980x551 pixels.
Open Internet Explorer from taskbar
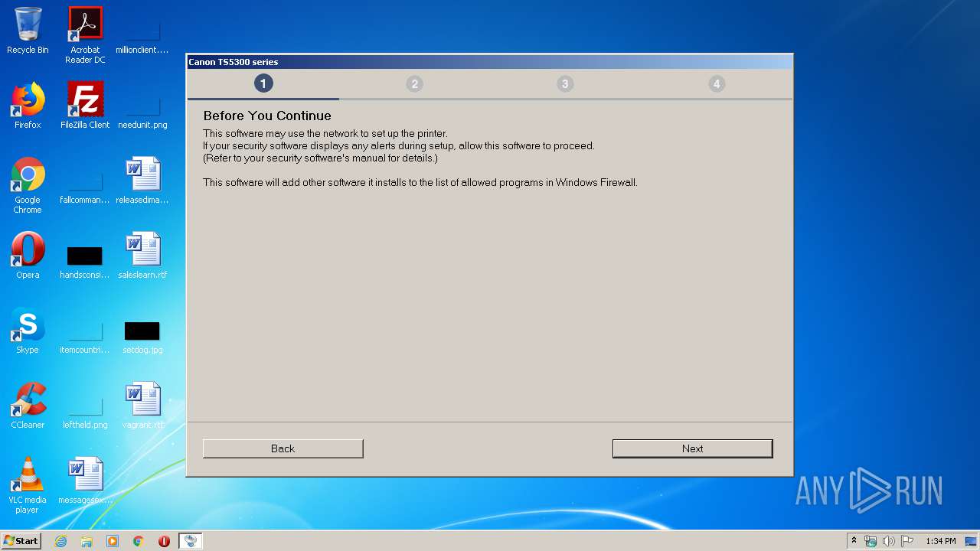60,541
